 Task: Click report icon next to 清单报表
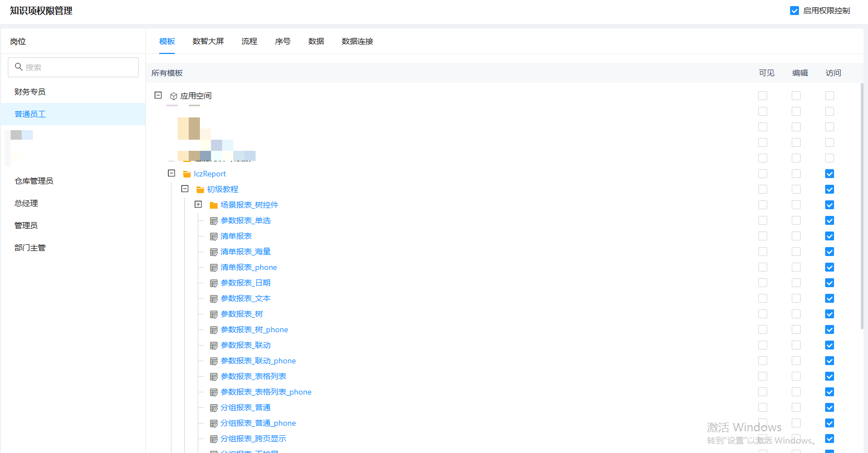pos(214,237)
